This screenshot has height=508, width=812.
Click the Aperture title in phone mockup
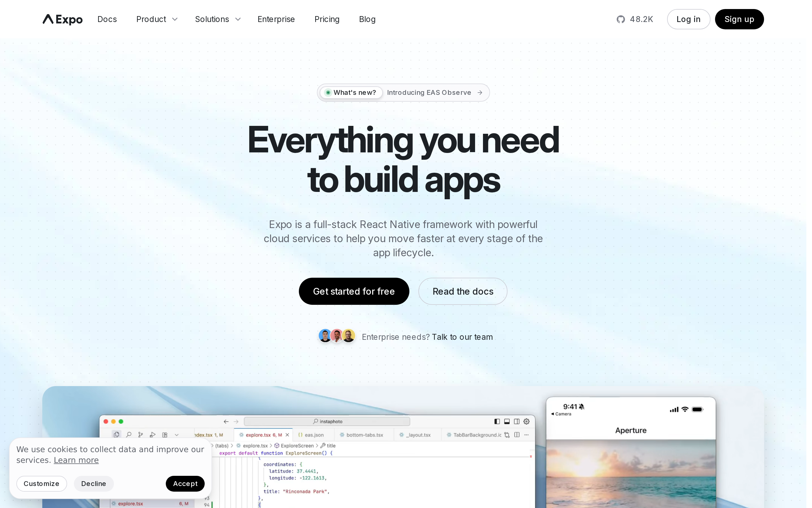tap(631, 430)
